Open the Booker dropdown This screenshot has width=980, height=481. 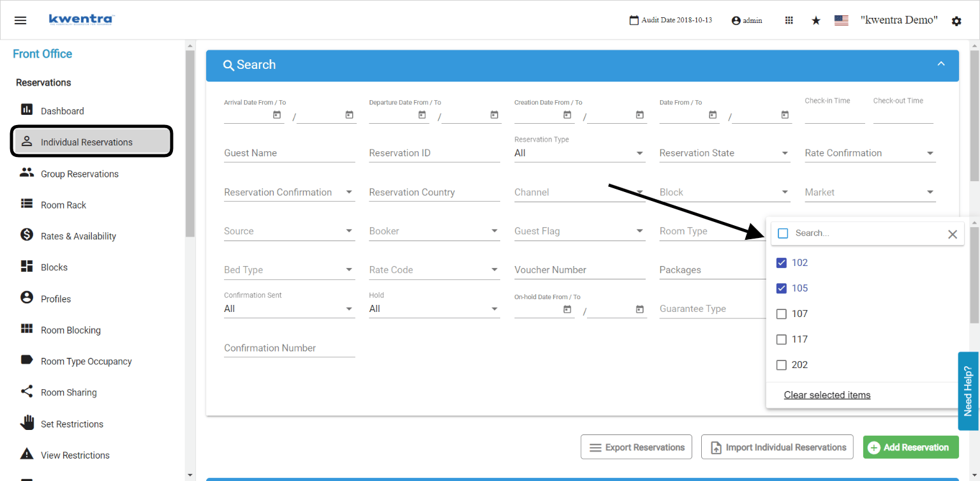pos(434,231)
